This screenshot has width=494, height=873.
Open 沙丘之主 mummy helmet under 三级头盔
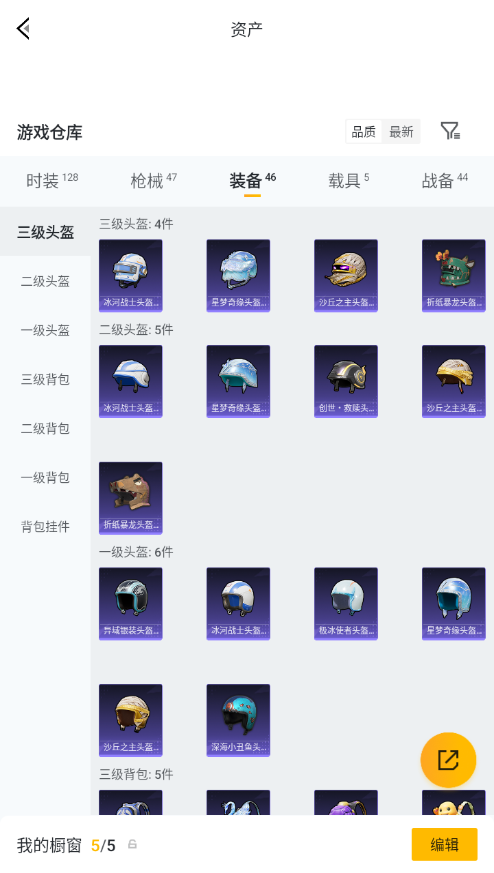(346, 276)
